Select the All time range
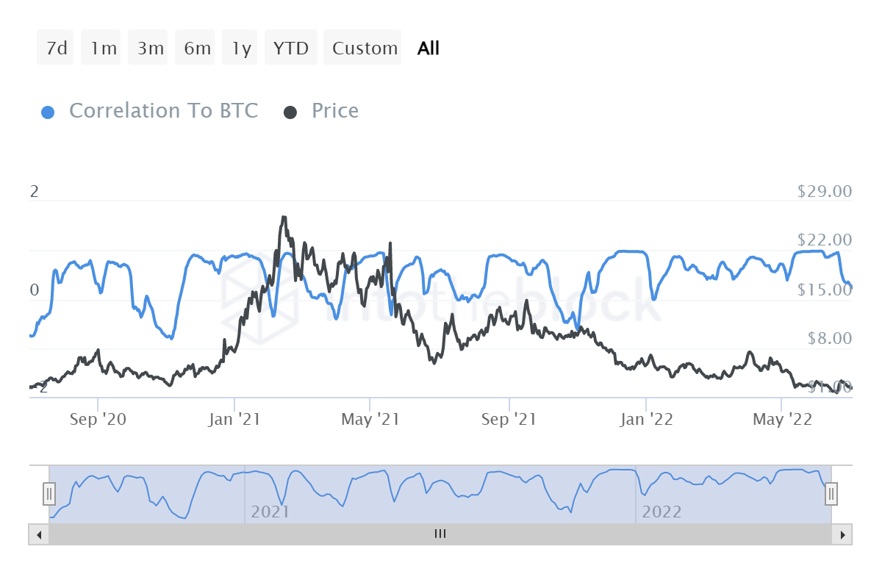882x588 pixels. (x=428, y=47)
